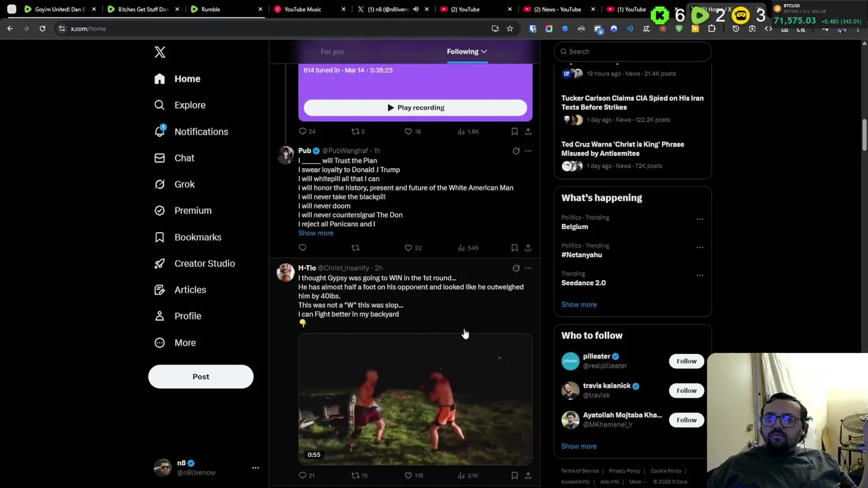This screenshot has width=868, height=488.
Task: Follow travis kalanick
Action: [x=686, y=390]
